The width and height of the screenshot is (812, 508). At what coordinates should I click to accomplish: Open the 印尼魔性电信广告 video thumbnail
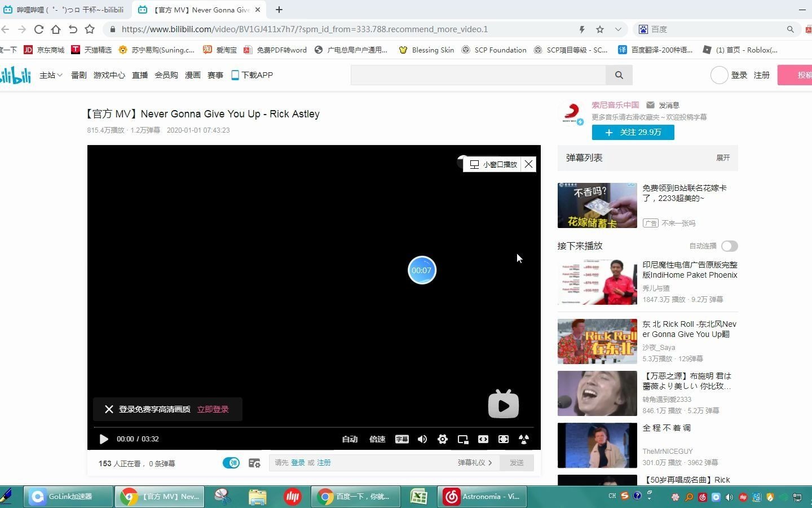click(597, 282)
